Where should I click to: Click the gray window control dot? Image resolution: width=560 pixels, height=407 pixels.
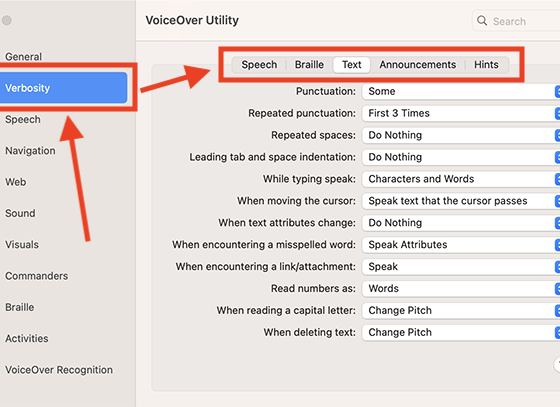[x=7, y=20]
